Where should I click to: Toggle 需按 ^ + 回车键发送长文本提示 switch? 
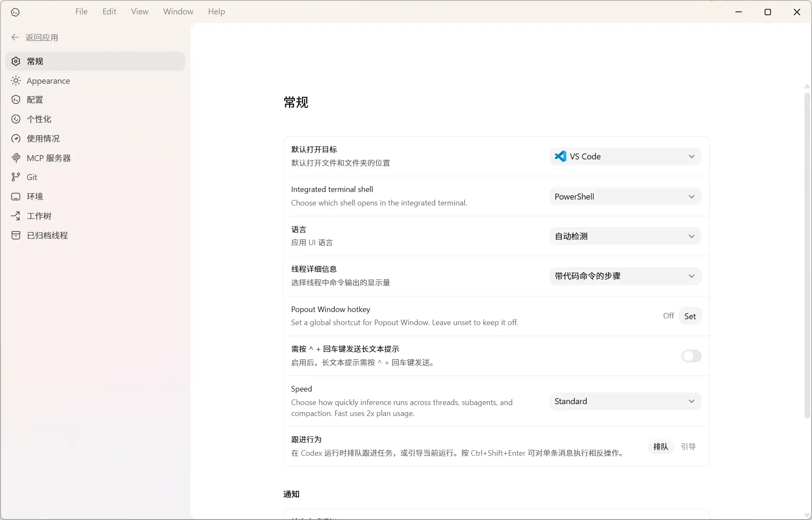[x=691, y=356]
